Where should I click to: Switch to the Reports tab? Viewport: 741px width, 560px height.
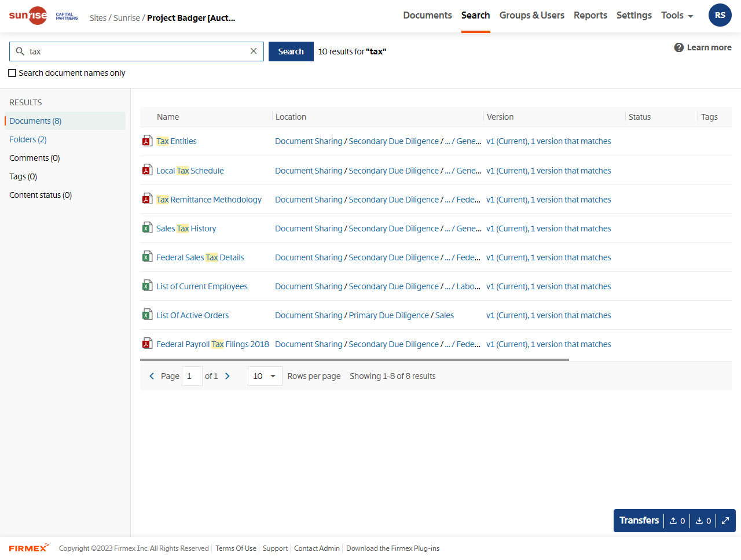590,15
